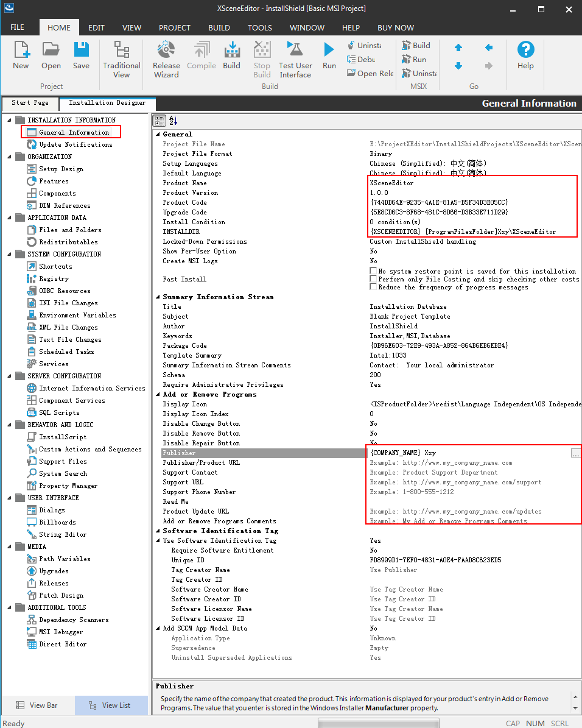
Task: Click the Publisher ellipsis browse button
Action: coord(575,453)
